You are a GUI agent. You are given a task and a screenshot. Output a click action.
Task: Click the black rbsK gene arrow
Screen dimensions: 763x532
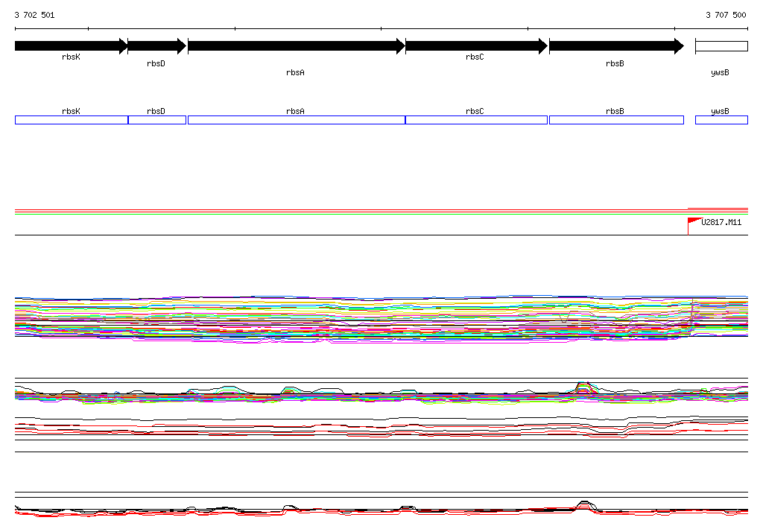click(x=71, y=46)
